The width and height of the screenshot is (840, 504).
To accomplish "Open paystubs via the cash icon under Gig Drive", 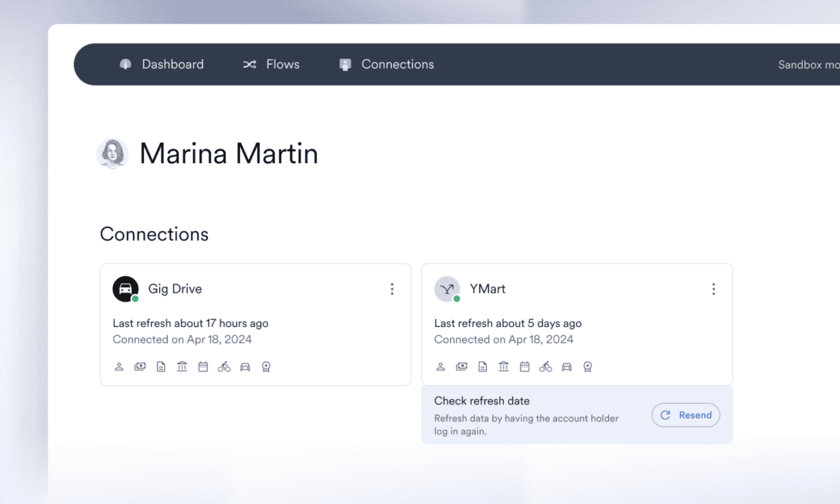I will click(x=139, y=366).
